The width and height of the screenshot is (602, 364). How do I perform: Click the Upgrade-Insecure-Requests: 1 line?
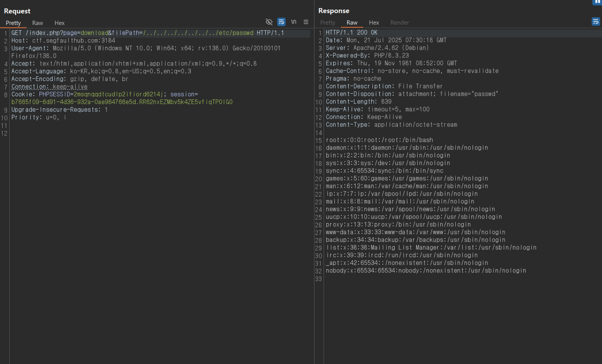click(60, 110)
